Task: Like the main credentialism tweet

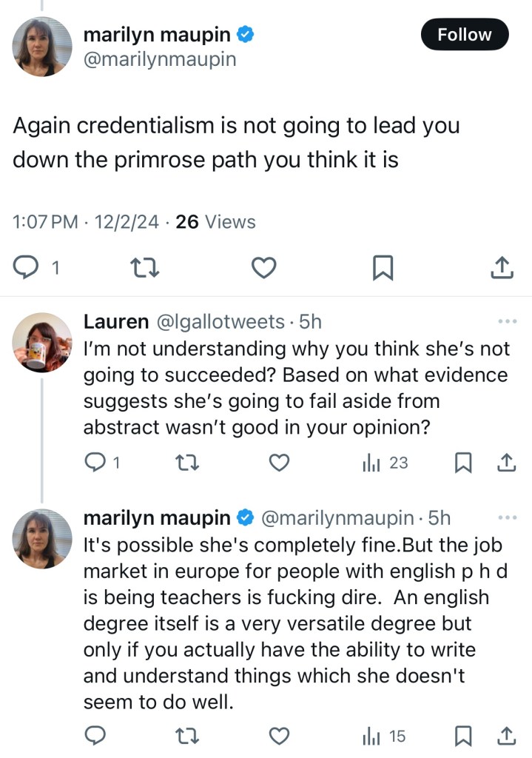Action: pyautogui.click(x=263, y=267)
